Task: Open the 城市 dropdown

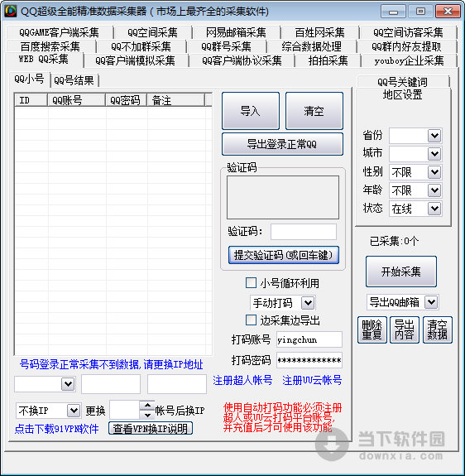Action: pyautogui.click(x=434, y=154)
